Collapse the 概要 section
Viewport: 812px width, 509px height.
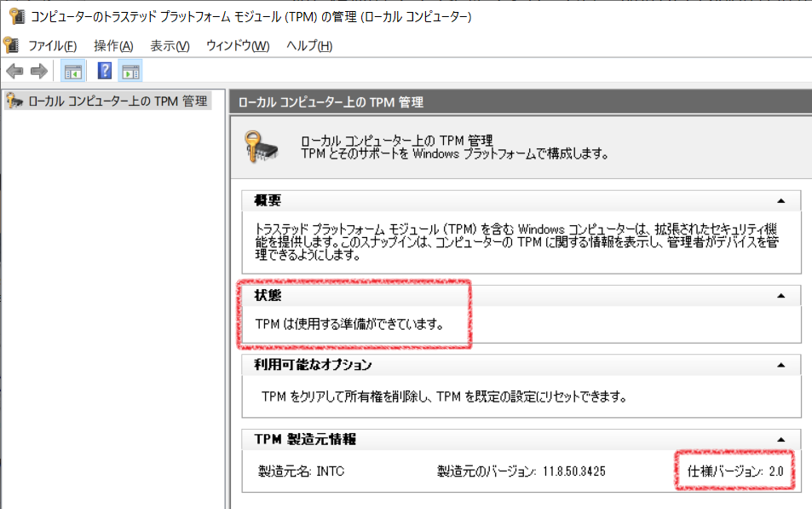(x=781, y=201)
